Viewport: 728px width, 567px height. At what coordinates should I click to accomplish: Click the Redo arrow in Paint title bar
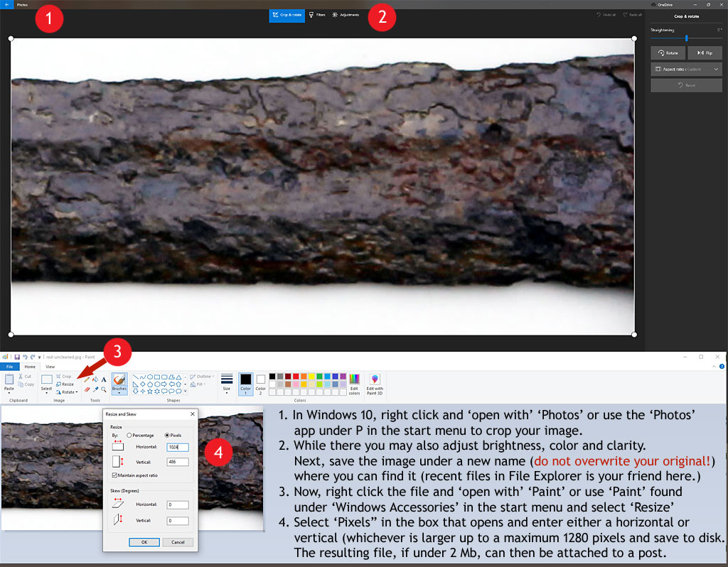tap(33, 357)
